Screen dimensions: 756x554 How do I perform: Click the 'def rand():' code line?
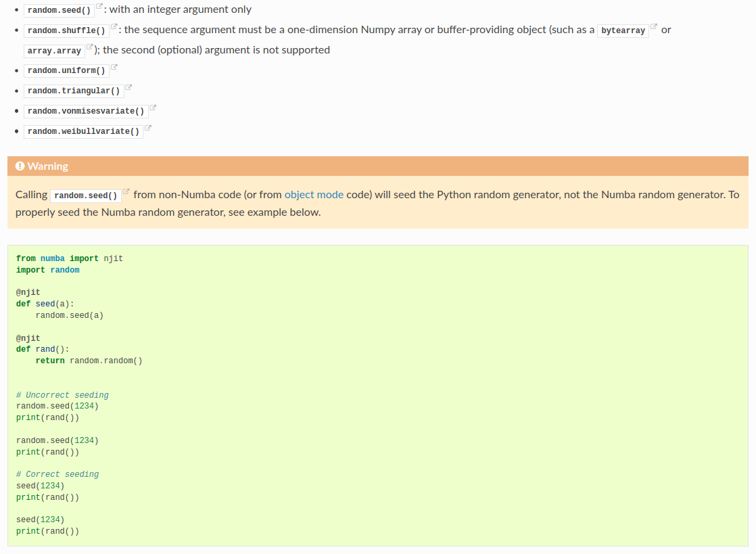[x=43, y=349]
